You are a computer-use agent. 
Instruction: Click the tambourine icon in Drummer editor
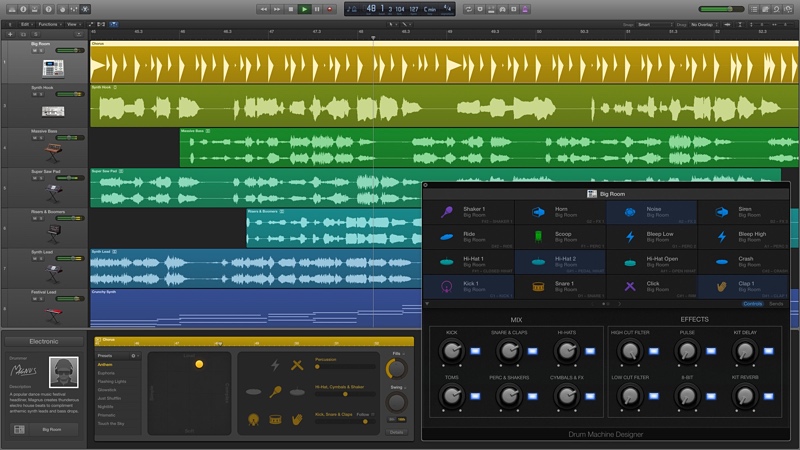(x=273, y=420)
